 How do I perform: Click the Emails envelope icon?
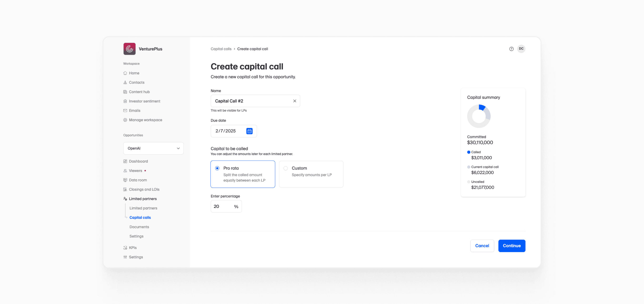coord(125,111)
